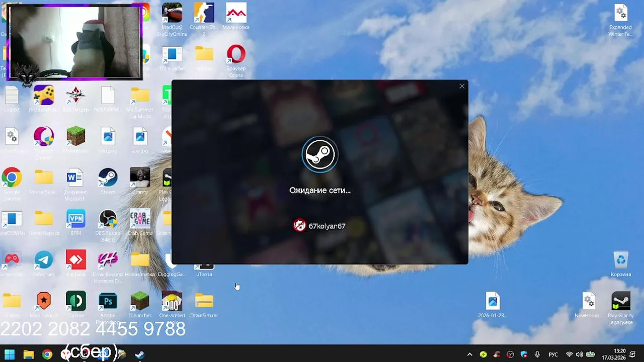Open the NewHouse settings file

point(588,305)
